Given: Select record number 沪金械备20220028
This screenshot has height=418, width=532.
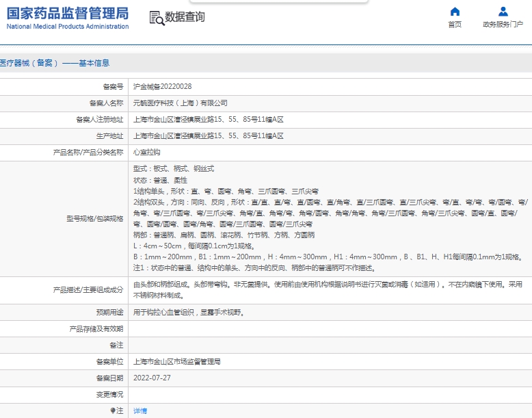Looking at the screenshot, I should point(163,87).
